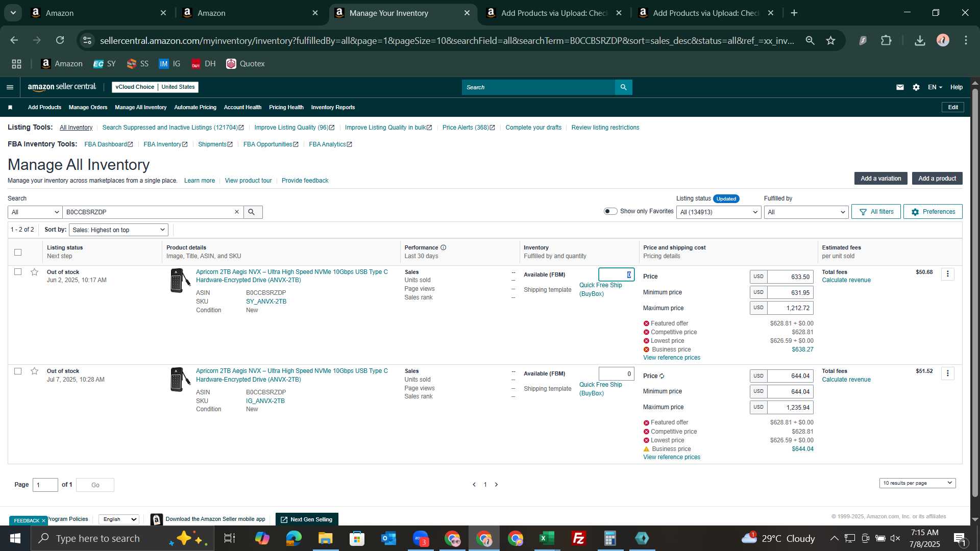Image resolution: width=980 pixels, height=551 pixels.
Task: Expand the search field type dropdown
Action: tap(35, 212)
